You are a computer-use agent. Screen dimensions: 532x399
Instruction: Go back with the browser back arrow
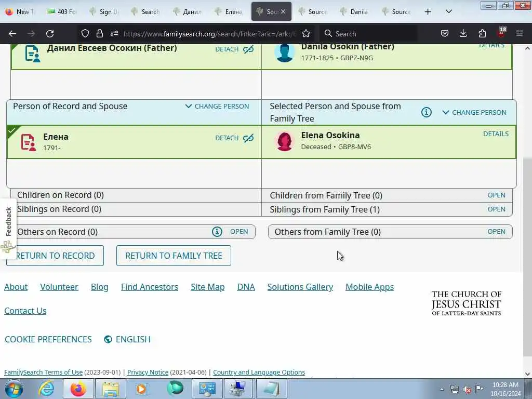click(x=12, y=34)
